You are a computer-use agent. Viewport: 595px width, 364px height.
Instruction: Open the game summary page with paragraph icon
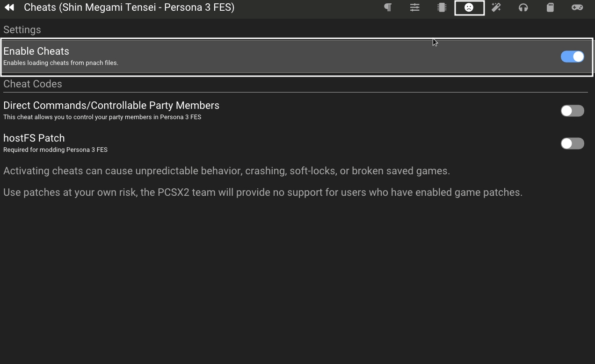tap(387, 7)
